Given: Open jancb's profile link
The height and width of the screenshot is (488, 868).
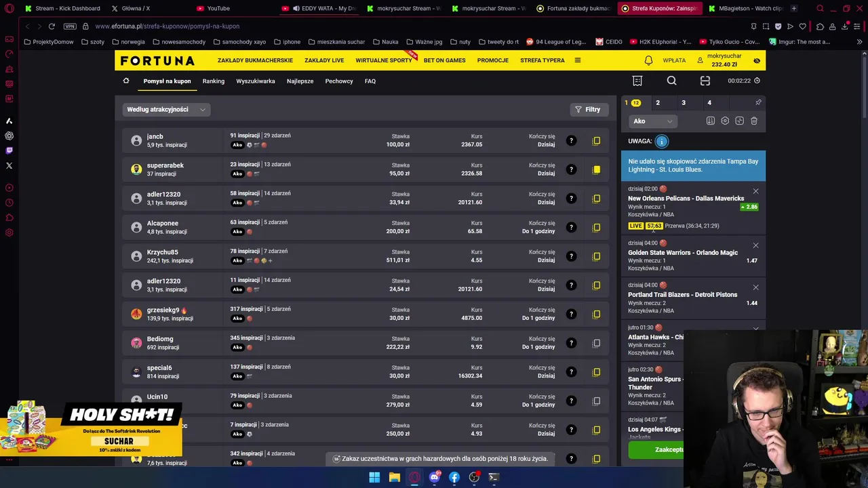Looking at the screenshot, I should [x=155, y=136].
